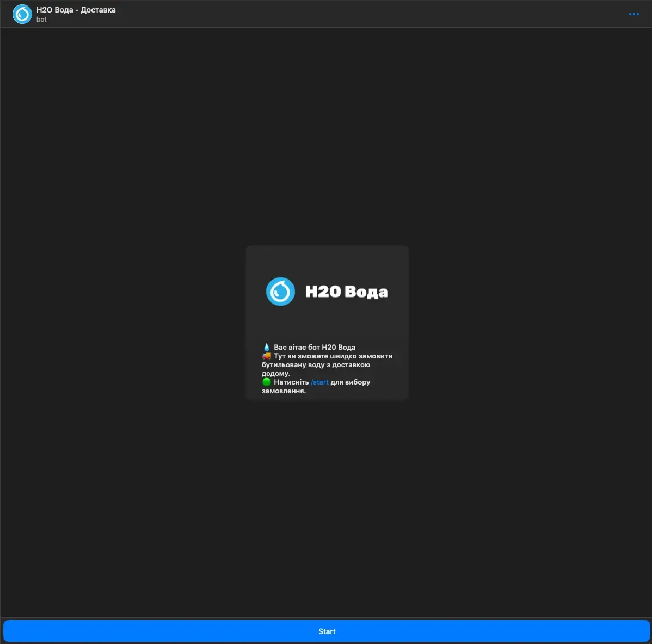Image resolution: width=652 pixels, height=644 pixels.
Task: Click the chat header bar
Action: click(x=327, y=14)
